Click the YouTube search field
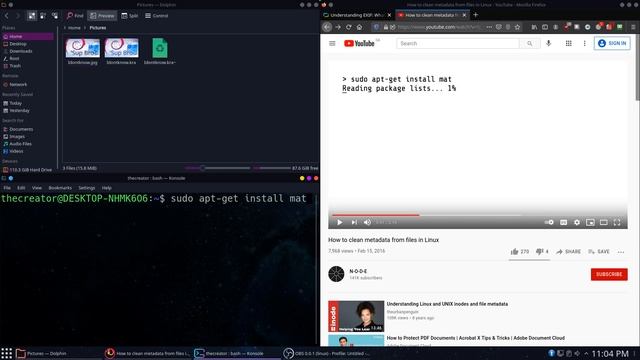This screenshot has height=360, width=640. point(458,43)
